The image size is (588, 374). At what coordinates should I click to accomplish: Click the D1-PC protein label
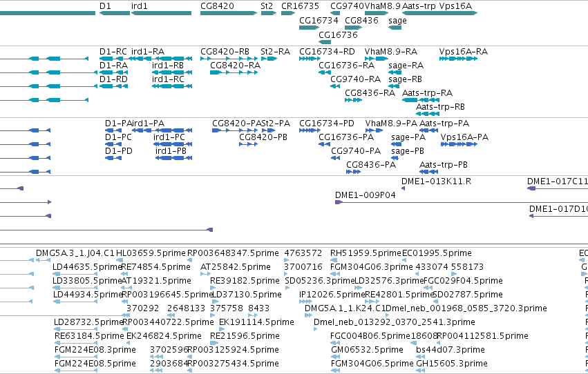pyautogui.click(x=119, y=137)
